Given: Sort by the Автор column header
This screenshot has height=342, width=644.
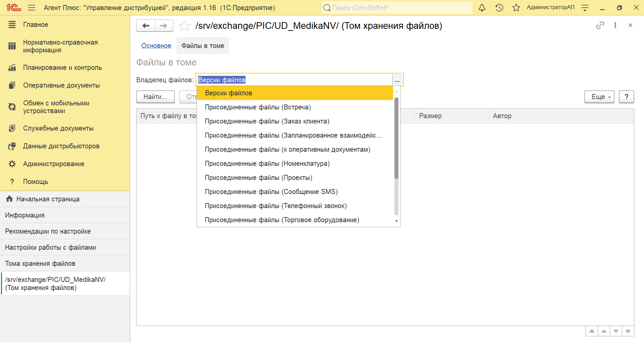Looking at the screenshot, I should (x=561, y=116).
